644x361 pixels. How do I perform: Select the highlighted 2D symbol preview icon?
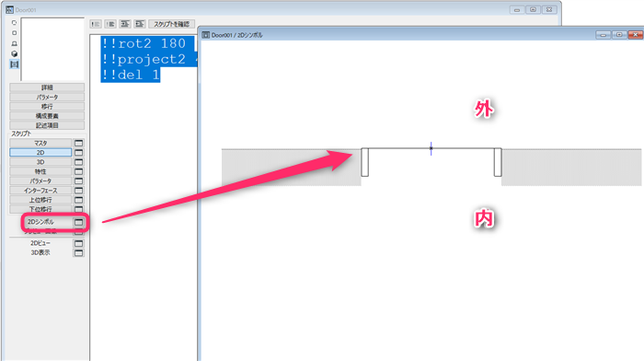pos(15,64)
